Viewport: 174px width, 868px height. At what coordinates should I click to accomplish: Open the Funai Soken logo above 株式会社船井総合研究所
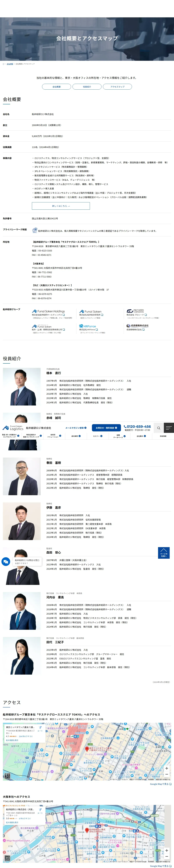click(x=90, y=311)
